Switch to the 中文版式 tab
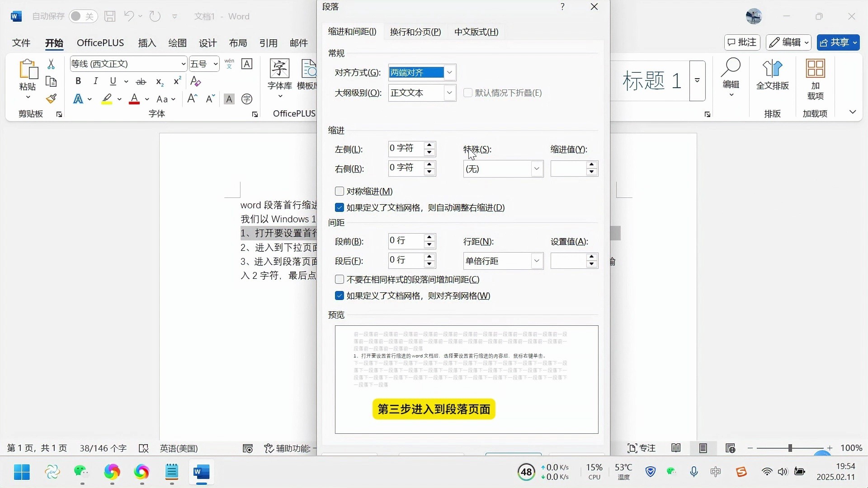This screenshot has width=868, height=488. pyautogui.click(x=476, y=32)
